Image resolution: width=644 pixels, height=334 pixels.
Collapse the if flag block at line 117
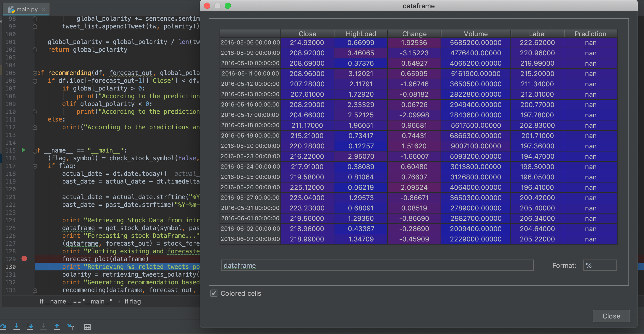tap(35, 166)
